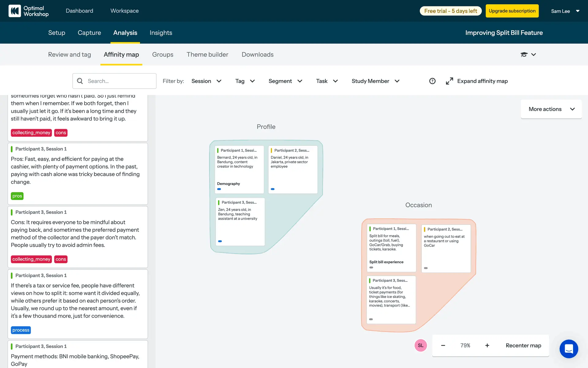588x368 pixels.
Task: Open the Session filter dropdown
Action: [x=206, y=81]
